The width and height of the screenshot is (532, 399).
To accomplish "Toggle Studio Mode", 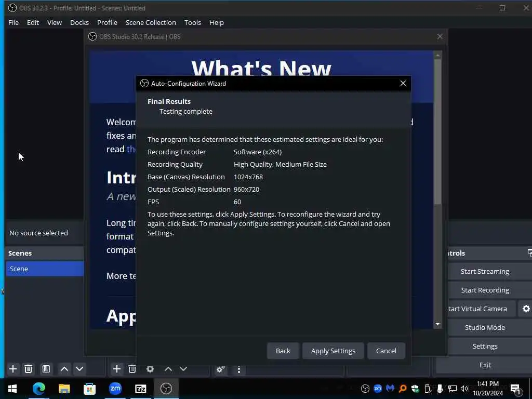I will click(x=485, y=327).
